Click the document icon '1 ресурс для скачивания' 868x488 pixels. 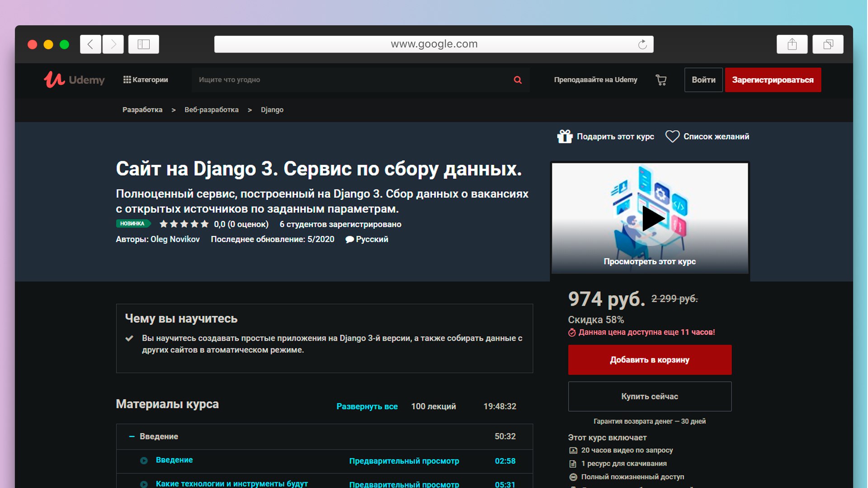click(573, 464)
